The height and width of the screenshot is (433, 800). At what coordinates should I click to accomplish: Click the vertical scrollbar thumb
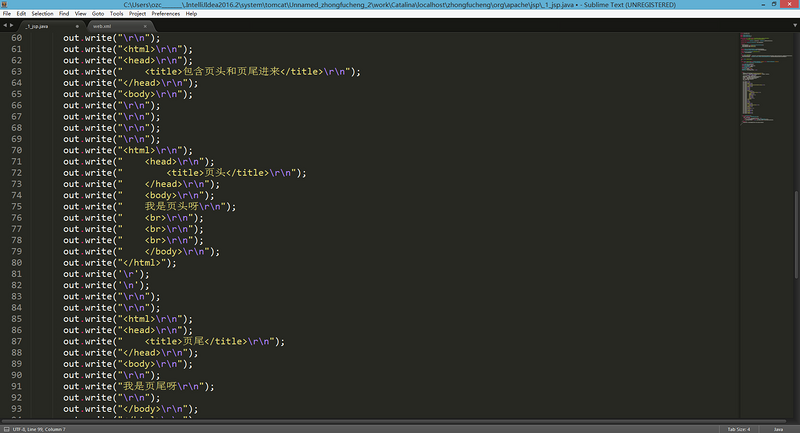tap(796, 235)
